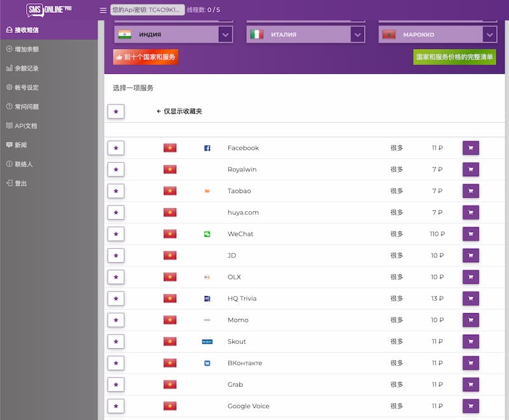Favorite the Momo service
The width and height of the screenshot is (509, 420).
(x=116, y=320)
